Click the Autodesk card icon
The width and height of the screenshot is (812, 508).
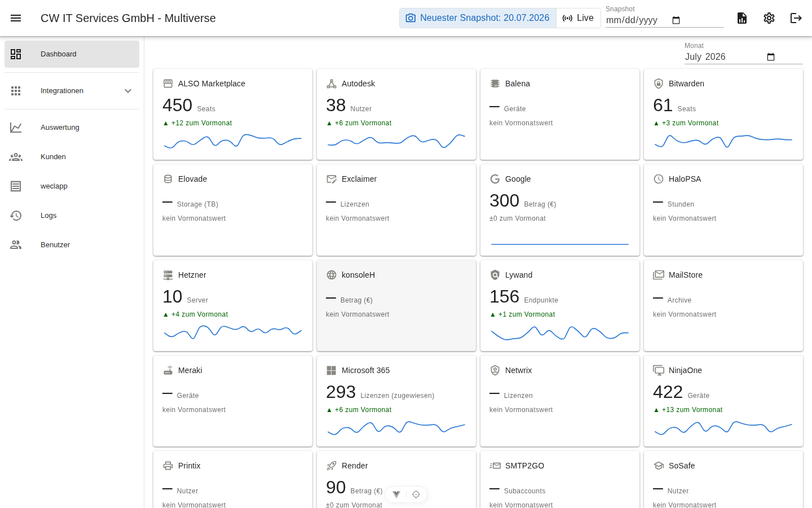point(332,84)
